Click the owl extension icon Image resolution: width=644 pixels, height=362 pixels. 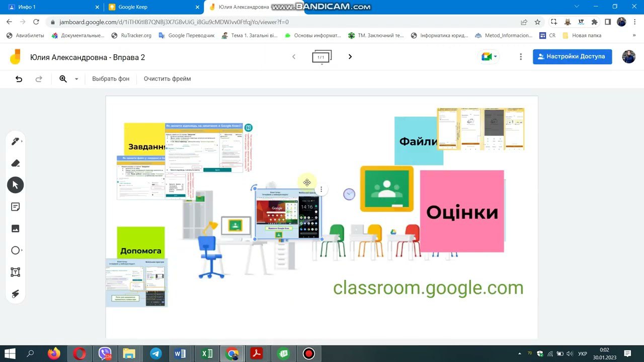(x=568, y=22)
